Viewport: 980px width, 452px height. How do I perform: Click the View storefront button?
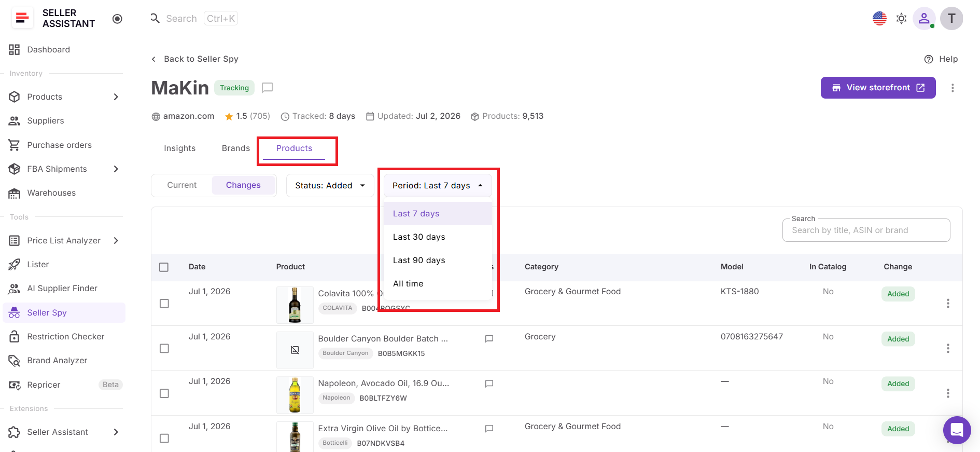click(x=878, y=88)
